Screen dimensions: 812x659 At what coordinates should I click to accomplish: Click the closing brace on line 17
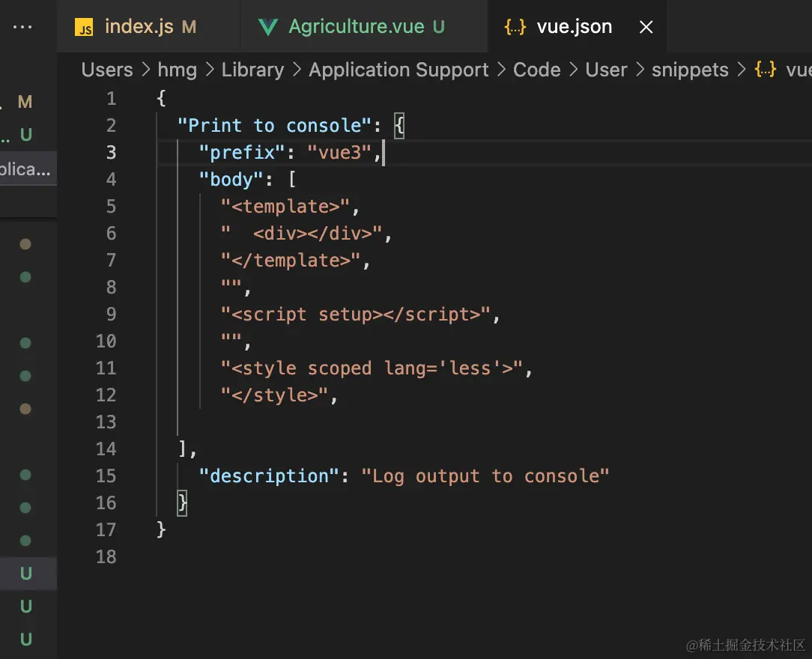pos(161,529)
